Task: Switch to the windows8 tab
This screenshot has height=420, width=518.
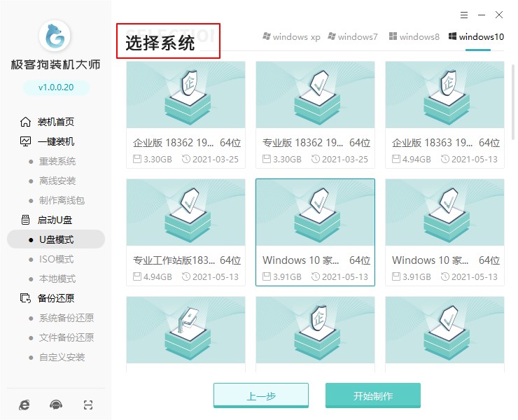Action: click(414, 36)
